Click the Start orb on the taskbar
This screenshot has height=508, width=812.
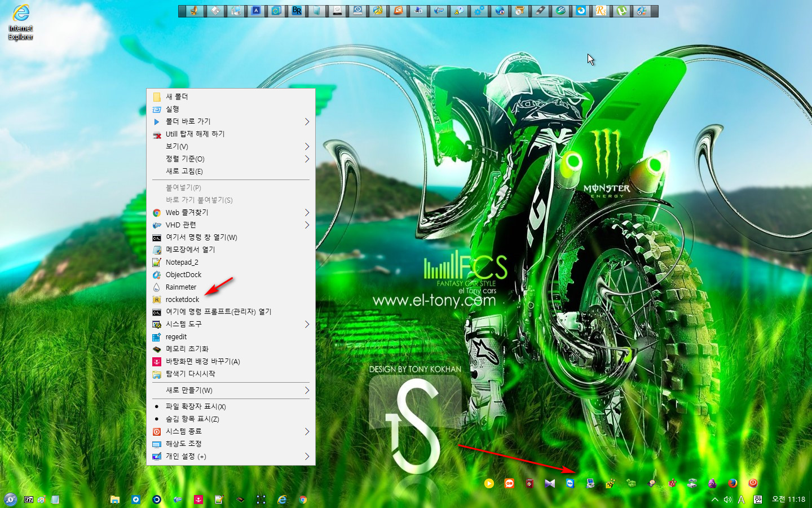click(x=10, y=500)
